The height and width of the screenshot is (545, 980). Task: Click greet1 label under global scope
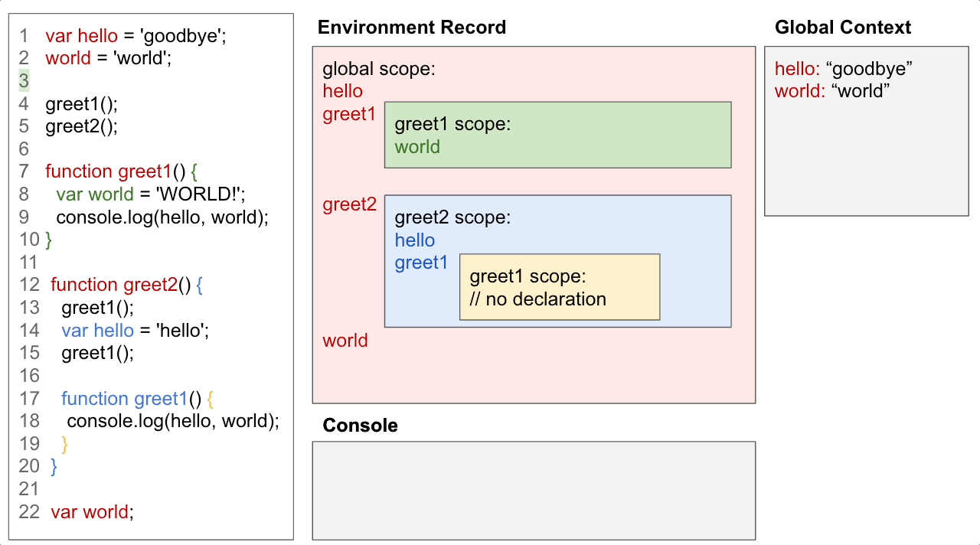pos(348,114)
